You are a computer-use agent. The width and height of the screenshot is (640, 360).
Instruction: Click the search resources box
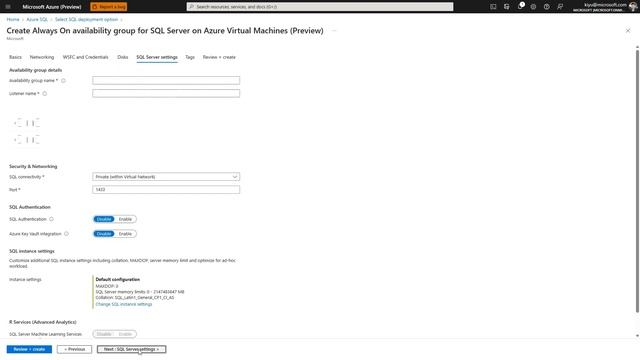[x=320, y=7]
